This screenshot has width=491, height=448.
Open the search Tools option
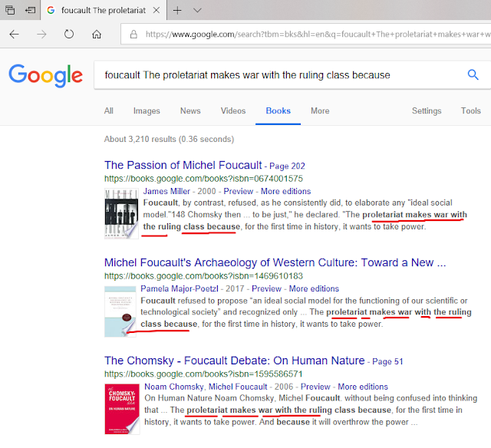(470, 110)
